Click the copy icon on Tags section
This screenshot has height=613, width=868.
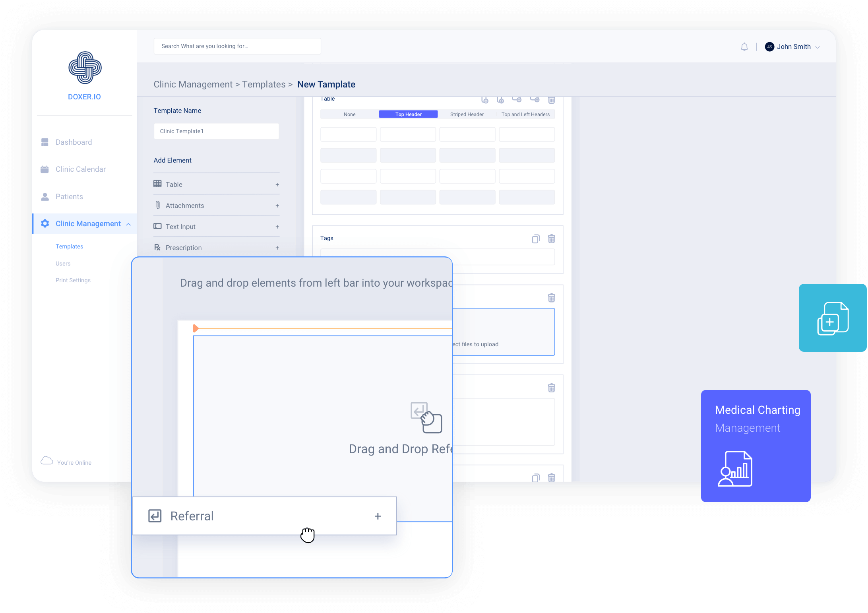(536, 238)
